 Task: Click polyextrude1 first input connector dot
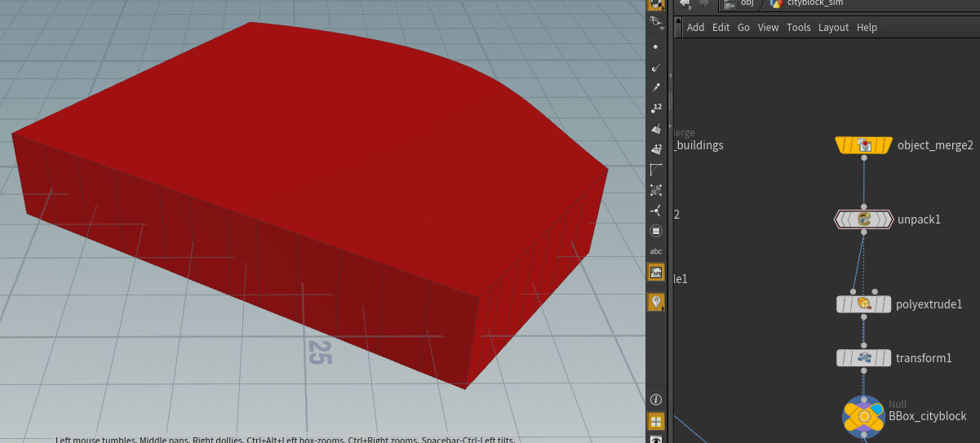[854, 291]
